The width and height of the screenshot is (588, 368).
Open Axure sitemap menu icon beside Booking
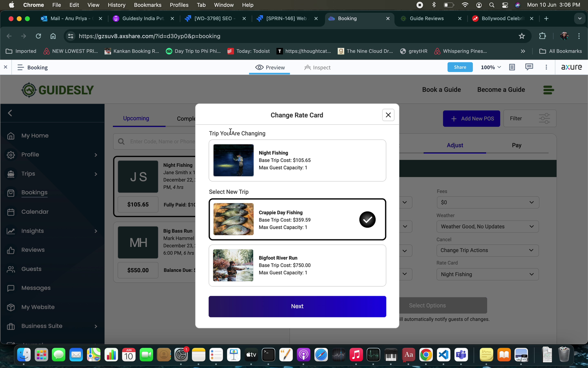[21, 67]
